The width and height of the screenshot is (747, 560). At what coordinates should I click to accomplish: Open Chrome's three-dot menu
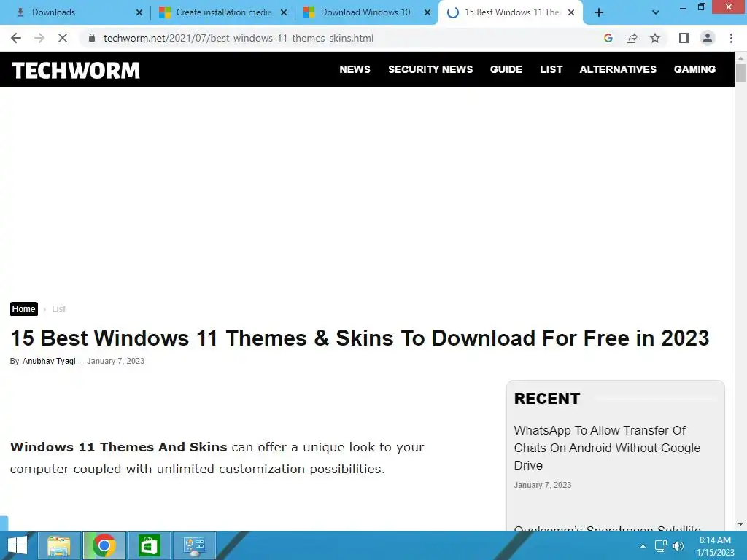pos(731,38)
